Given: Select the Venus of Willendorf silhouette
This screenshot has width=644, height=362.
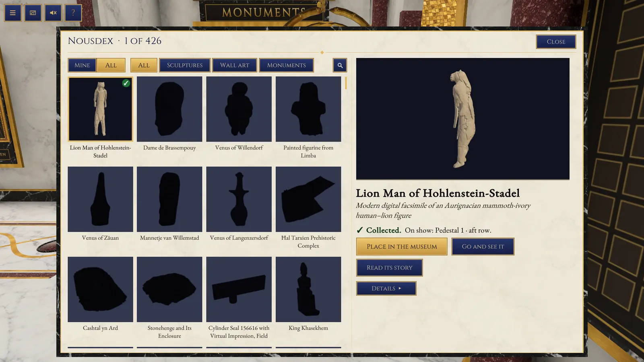Looking at the screenshot, I should [239, 109].
